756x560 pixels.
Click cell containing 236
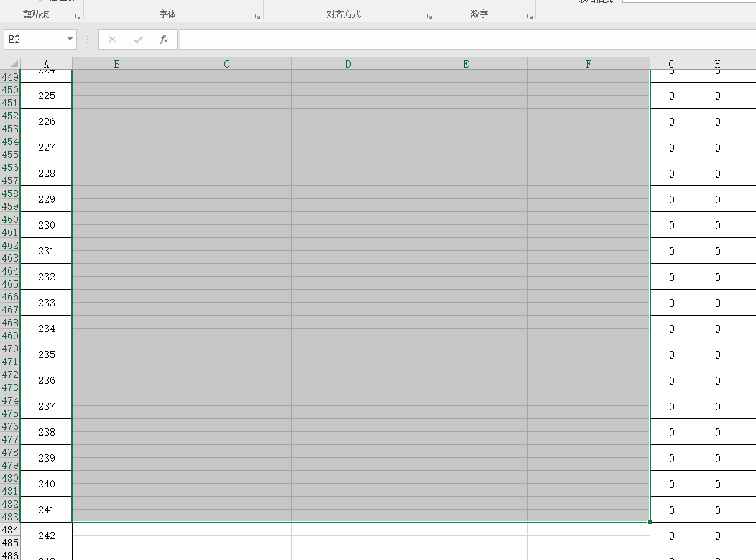point(46,380)
